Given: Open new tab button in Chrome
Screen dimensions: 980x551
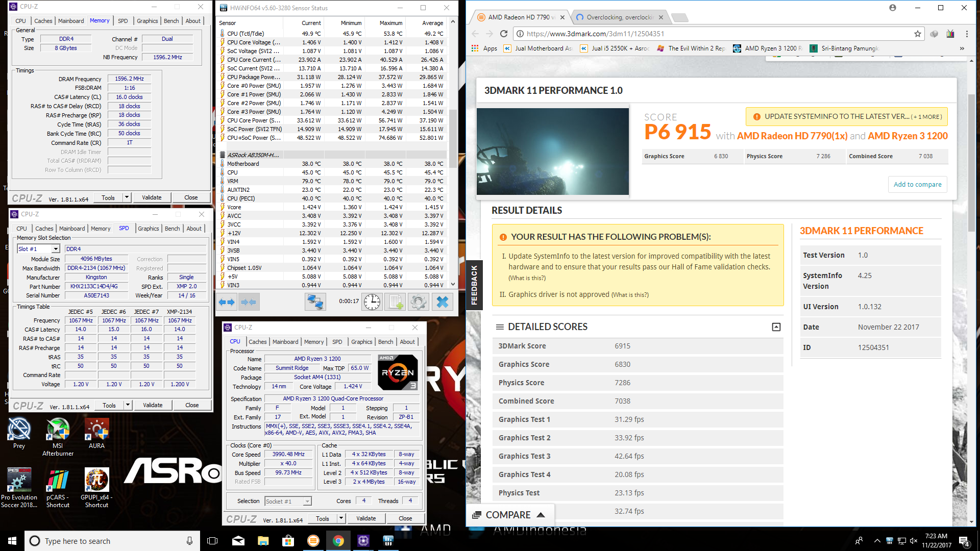Looking at the screenshot, I should point(679,18).
